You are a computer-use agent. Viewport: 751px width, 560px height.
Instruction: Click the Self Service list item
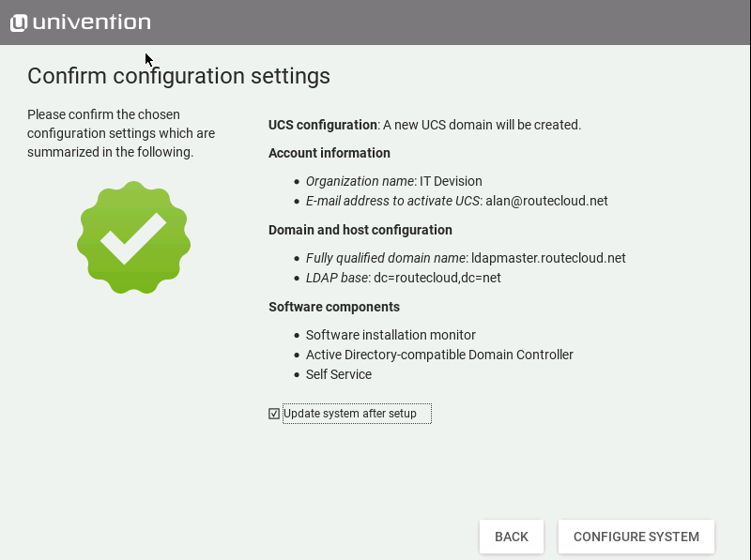(x=339, y=374)
